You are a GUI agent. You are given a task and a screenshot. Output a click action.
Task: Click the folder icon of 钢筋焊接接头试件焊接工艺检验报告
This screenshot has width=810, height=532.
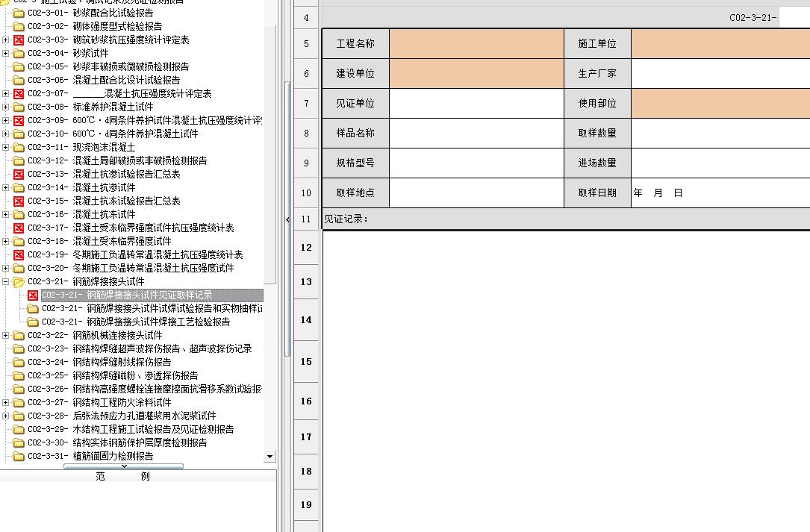[x=33, y=322]
